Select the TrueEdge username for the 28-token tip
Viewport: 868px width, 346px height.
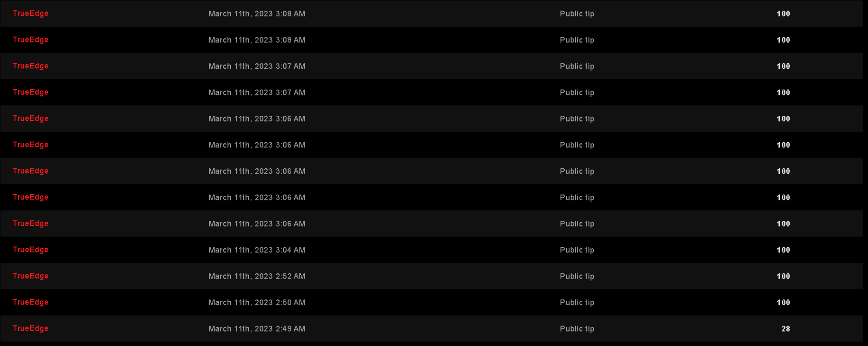30,328
